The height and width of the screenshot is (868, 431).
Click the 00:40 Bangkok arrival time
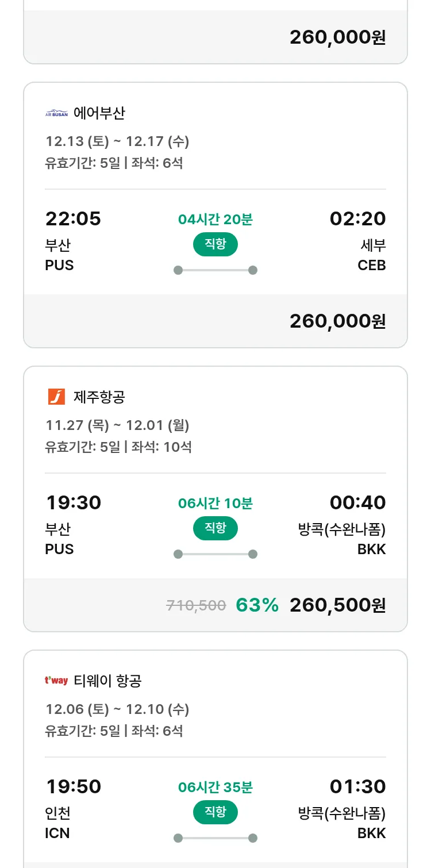[357, 502]
